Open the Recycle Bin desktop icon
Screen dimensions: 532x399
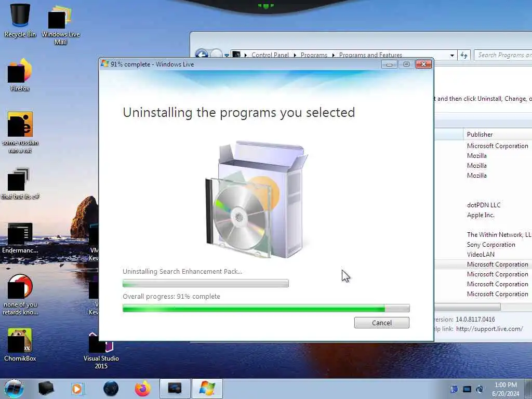click(x=20, y=20)
